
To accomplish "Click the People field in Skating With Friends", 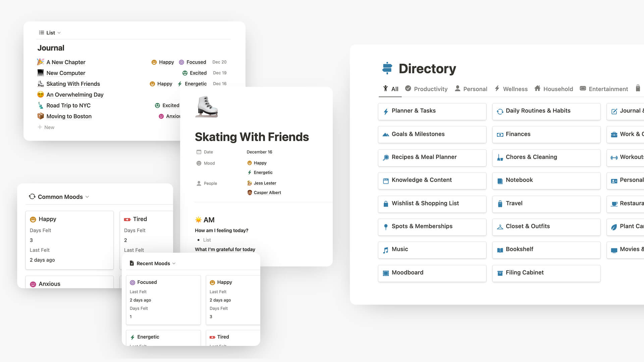I will 210,183.
